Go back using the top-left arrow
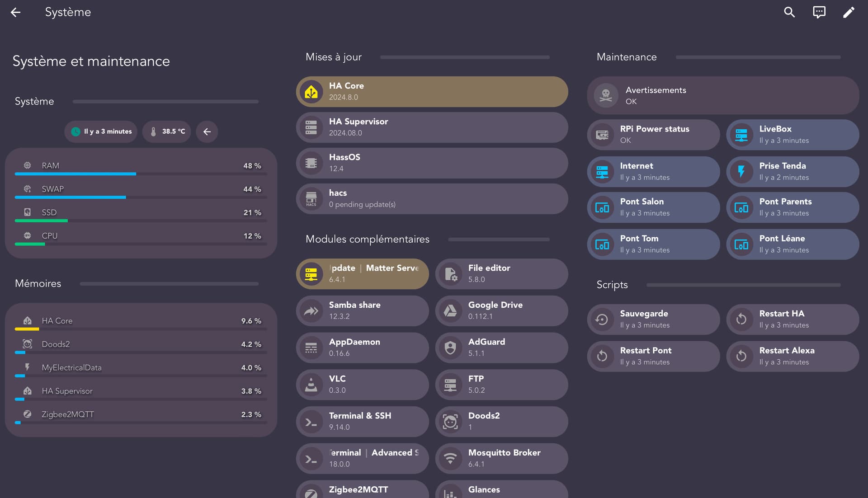 point(16,12)
